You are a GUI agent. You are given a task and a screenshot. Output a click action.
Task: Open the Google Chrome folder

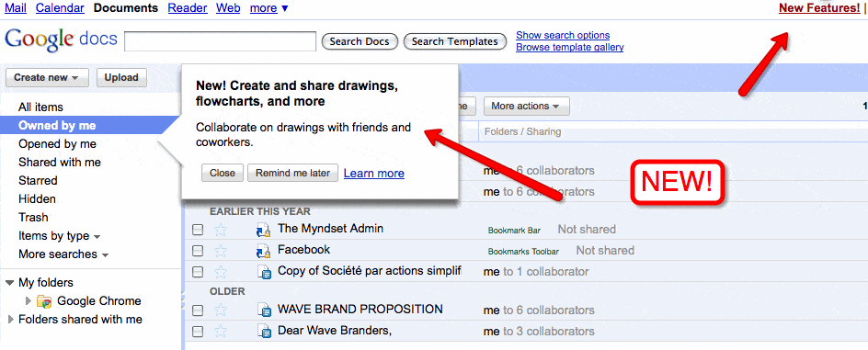tap(99, 301)
